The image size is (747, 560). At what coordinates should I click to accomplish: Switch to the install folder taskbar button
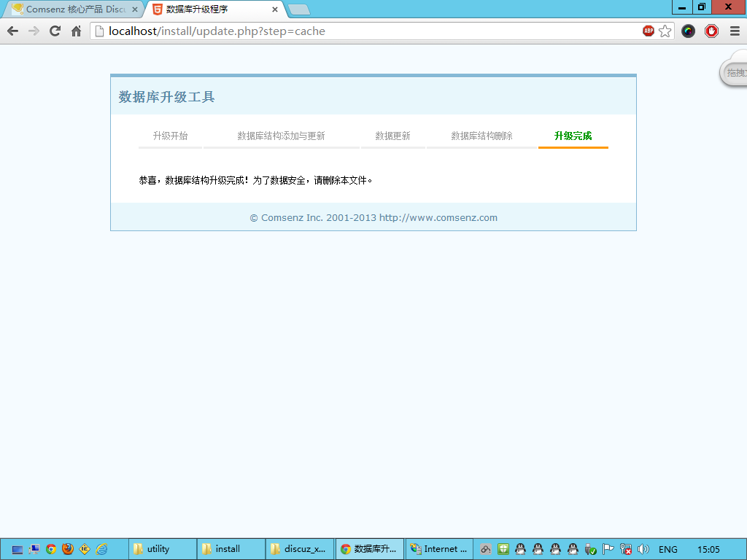tap(231, 549)
